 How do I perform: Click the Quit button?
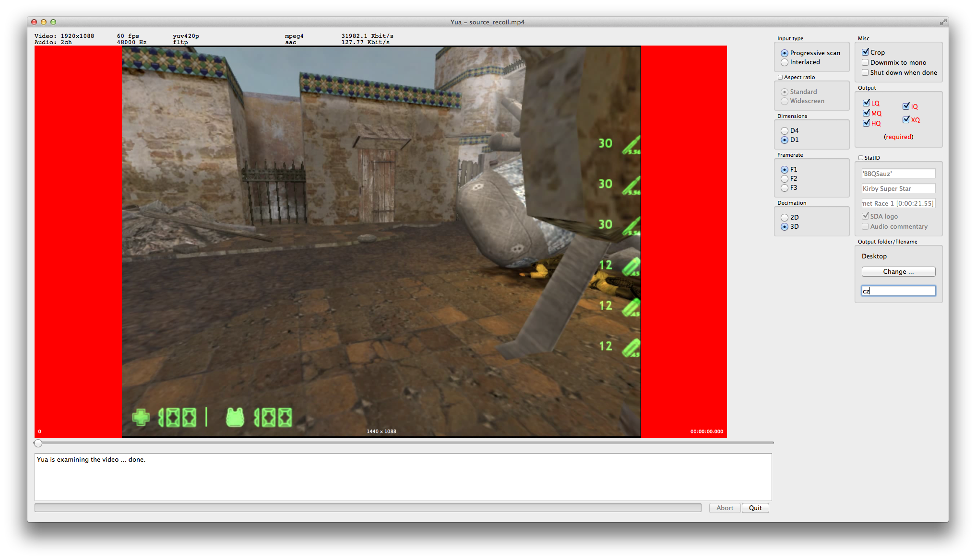tap(755, 508)
